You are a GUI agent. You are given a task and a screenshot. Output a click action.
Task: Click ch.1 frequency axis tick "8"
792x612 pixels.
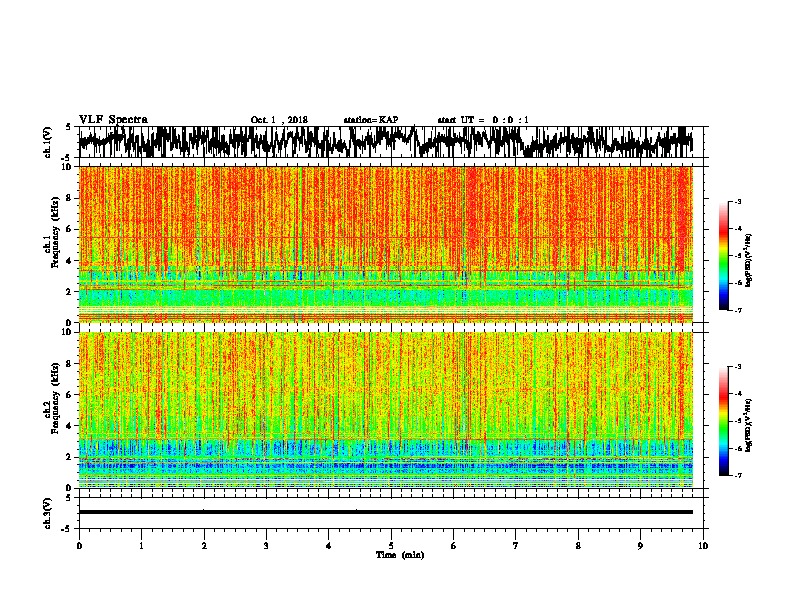(70, 198)
